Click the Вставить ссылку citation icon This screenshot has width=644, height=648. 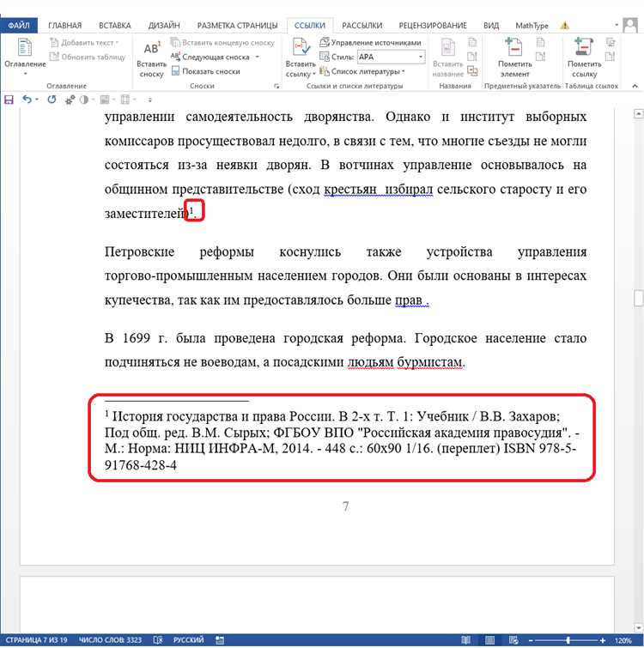click(301, 47)
